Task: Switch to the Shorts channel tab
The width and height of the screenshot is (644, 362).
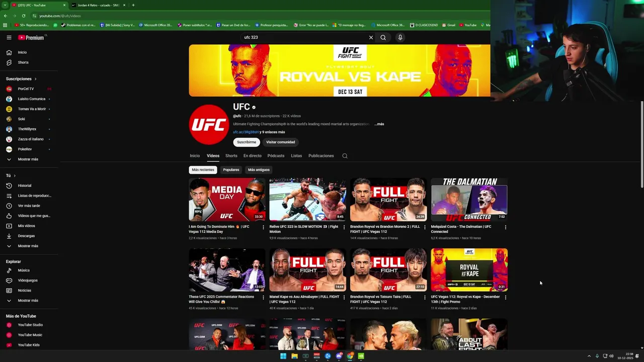Action: point(231,156)
